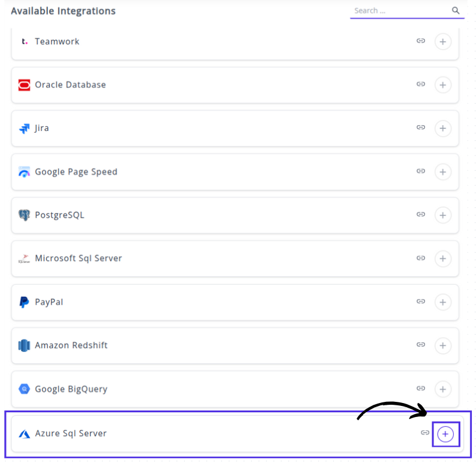Click the link icon for Azure Sql Server
476x463 pixels.
click(425, 433)
